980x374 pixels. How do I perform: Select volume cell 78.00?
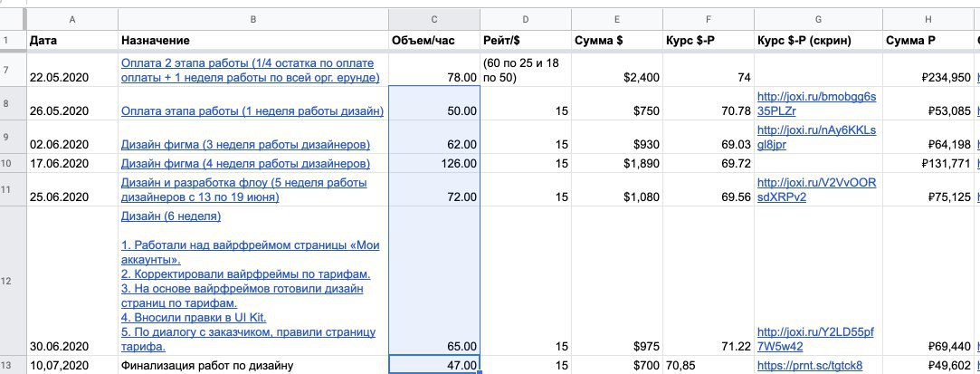coord(434,70)
